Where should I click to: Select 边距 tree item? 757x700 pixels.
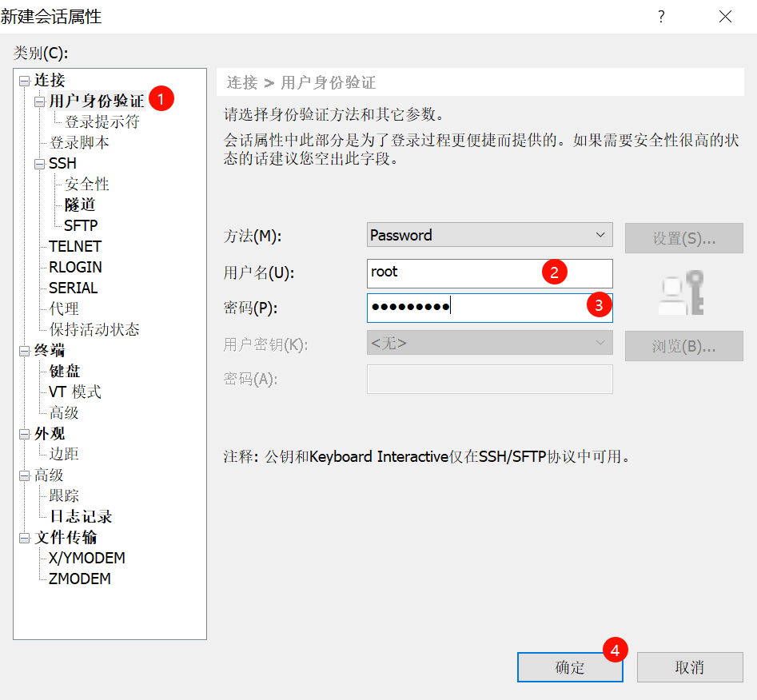tap(64, 454)
